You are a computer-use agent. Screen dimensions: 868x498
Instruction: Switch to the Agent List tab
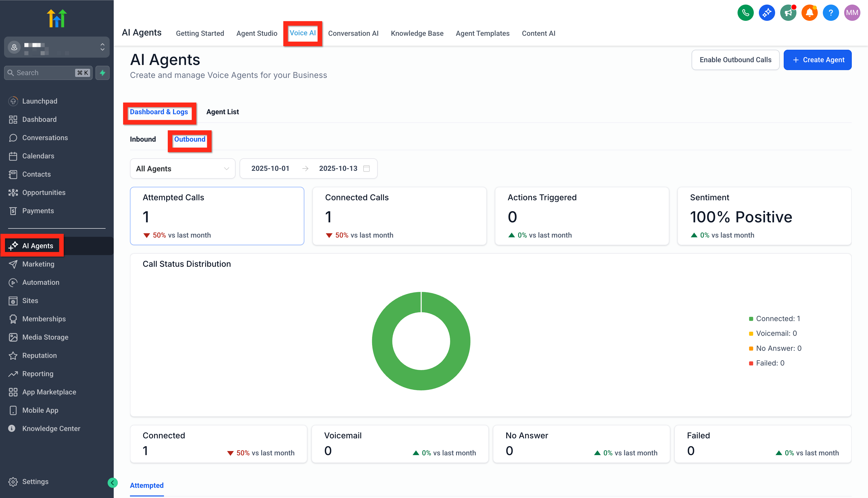pyautogui.click(x=222, y=112)
